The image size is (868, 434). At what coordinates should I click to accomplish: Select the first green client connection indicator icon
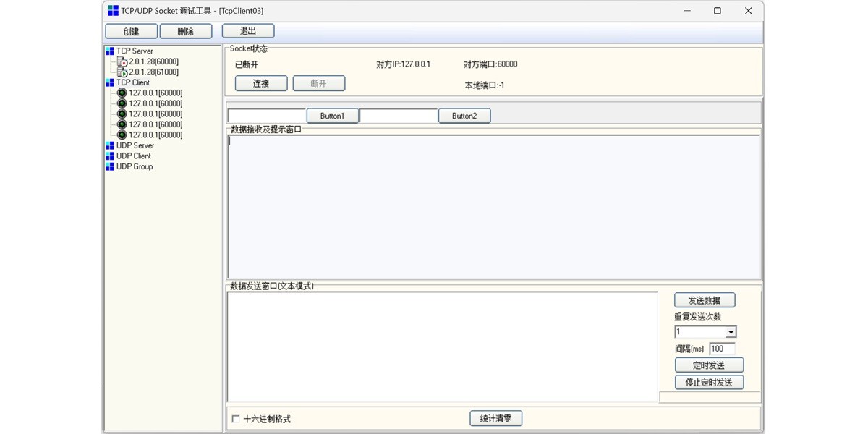[x=122, y=93]
